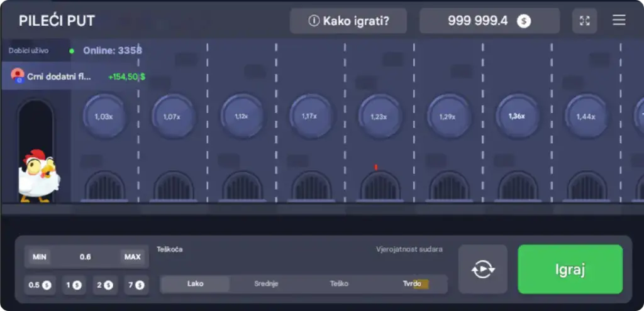Screen dimensions: 644x311
Task: Click the 1,17x multiplier disc
Action: pyautogui.click(x=310, y=116)
